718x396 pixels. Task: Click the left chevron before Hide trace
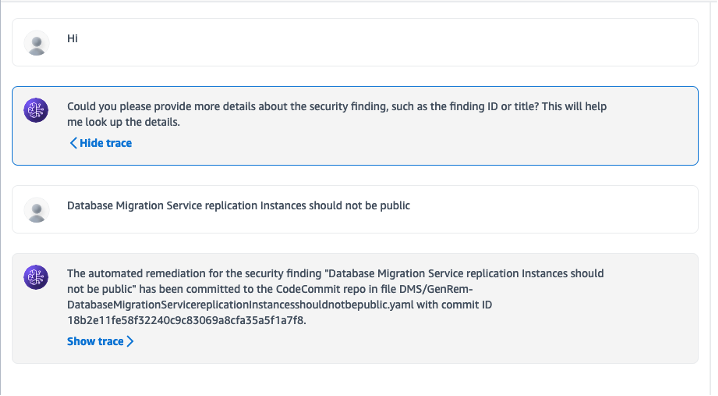[73, 143]
